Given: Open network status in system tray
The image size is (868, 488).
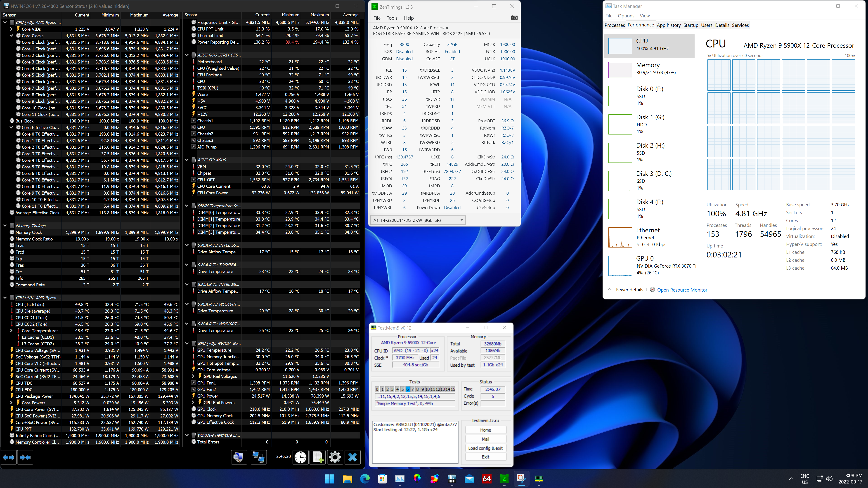Looking at the screenshot, I should [x=820, y=479].
